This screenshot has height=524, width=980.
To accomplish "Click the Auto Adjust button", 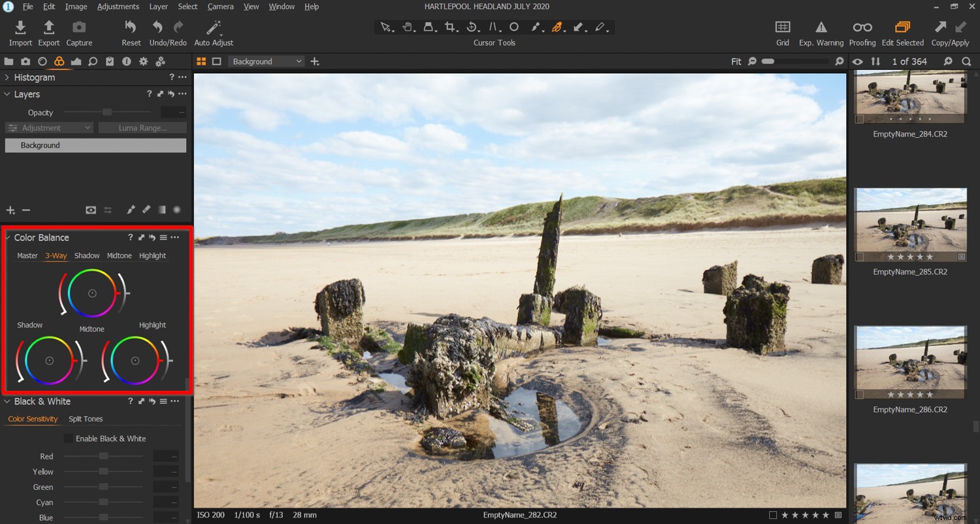I will click(213, 27).
